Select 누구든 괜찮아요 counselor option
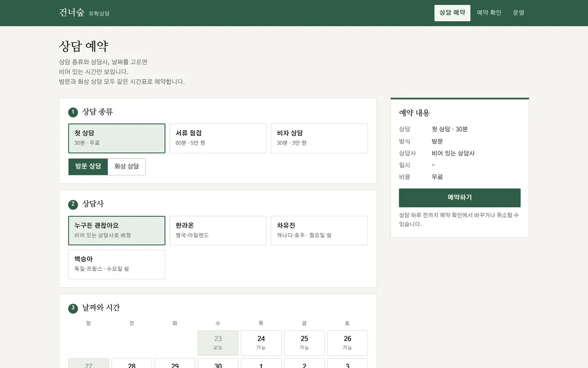588x368 pixels. (x=117, y=230)
